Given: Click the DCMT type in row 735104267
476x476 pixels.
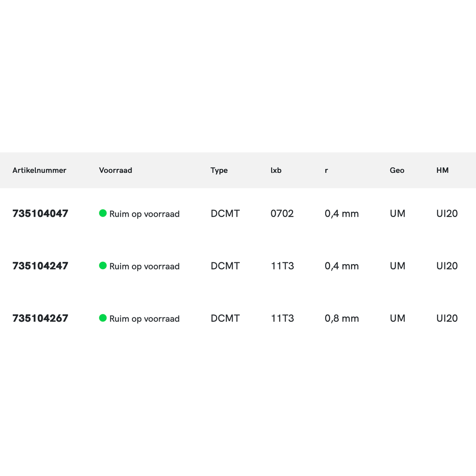Looking at the screenshot, I should (225, 318).
